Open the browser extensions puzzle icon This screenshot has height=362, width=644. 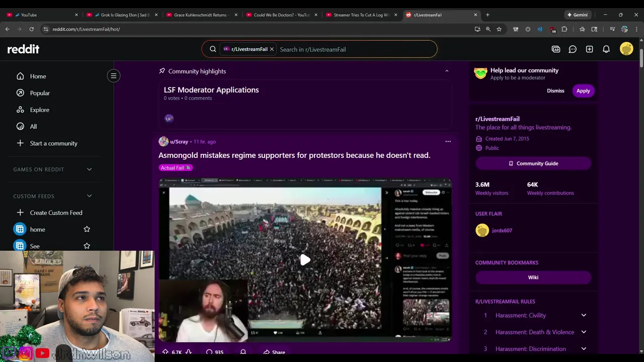tap(565, 29)
